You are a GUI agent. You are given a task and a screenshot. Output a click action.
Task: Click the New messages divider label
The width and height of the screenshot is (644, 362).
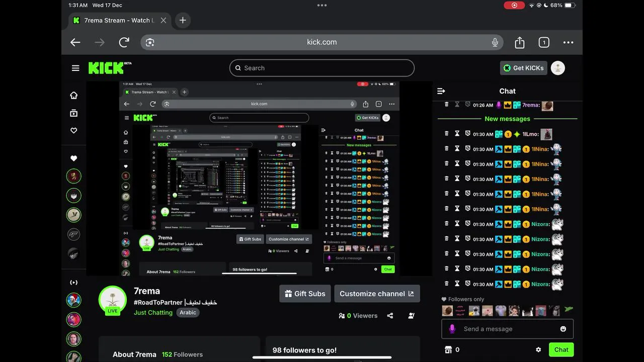click(x=507, y=119)
